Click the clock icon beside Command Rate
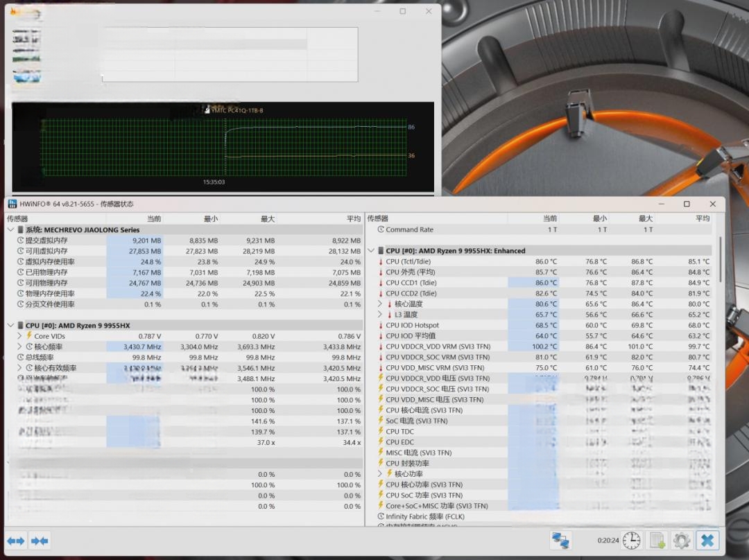 [381, 229]
